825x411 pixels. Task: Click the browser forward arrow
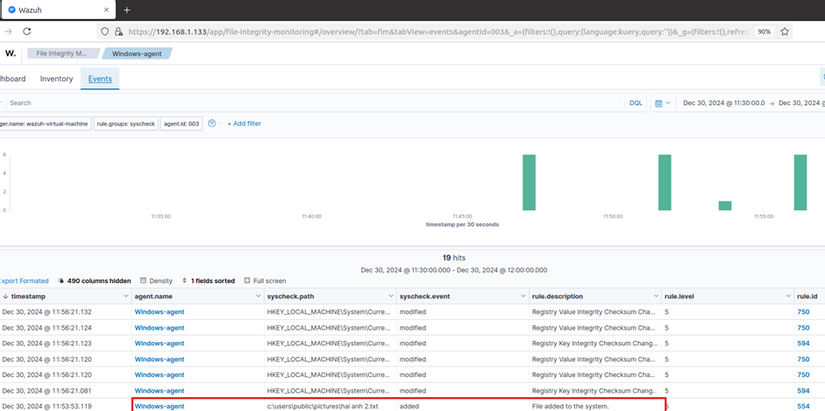(x=8, y=32)
